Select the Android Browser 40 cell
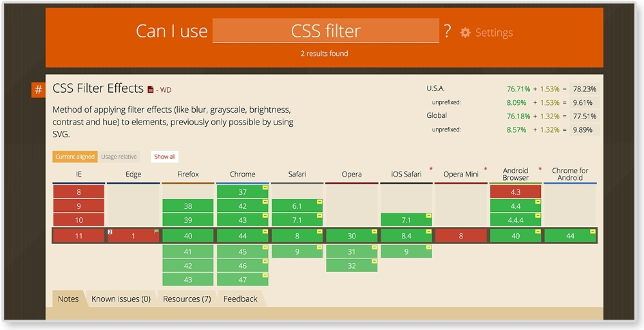Screen dimensions: 644x330 [x=515, y=236]
